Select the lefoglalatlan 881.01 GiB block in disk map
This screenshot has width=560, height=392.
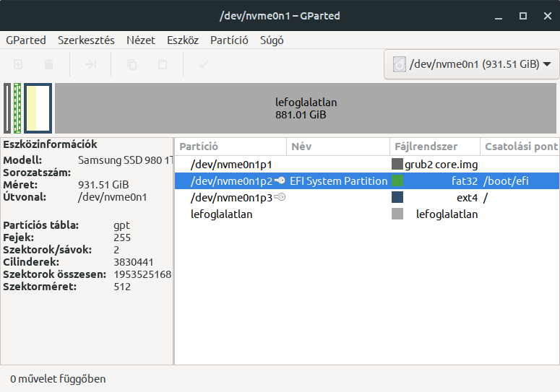click(306, 108)
